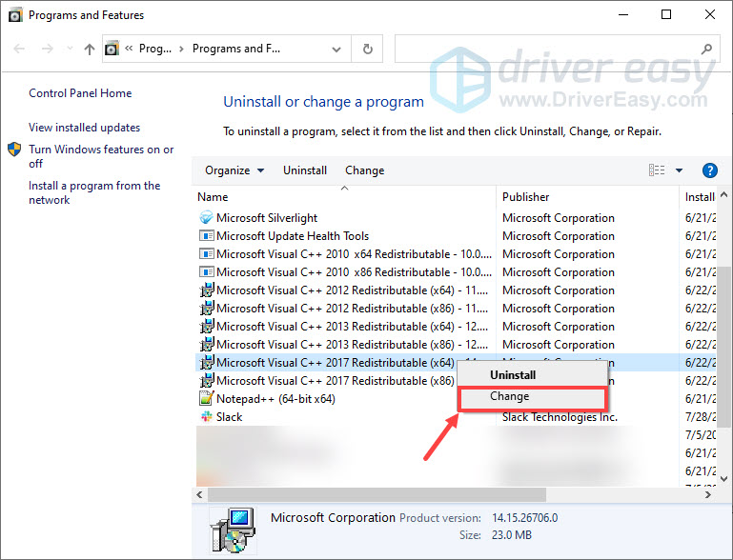
Task: Click the Slack program icon
Action: [x=206, y=416]
